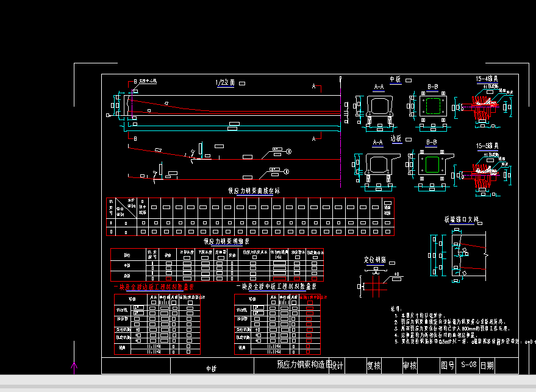Select note line 5 mentioning "0.5m"
Viewport: 536px width, 392px height.
[465, 341]
